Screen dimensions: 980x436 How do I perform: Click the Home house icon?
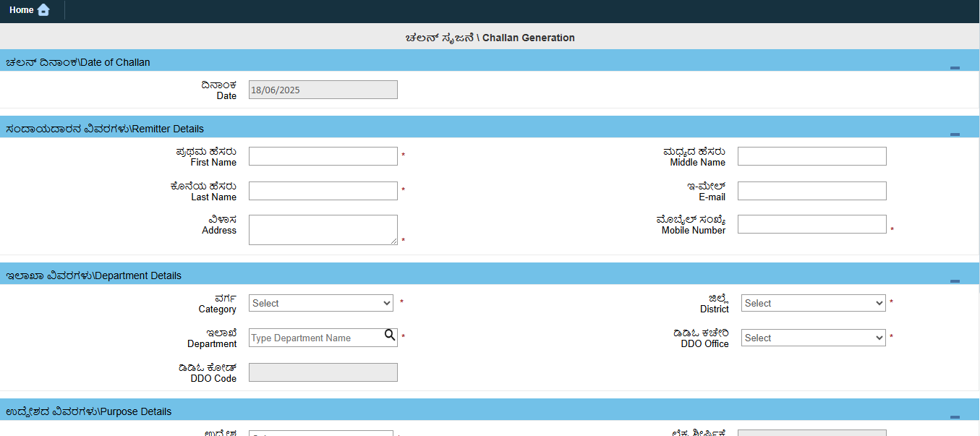[43, 9]
